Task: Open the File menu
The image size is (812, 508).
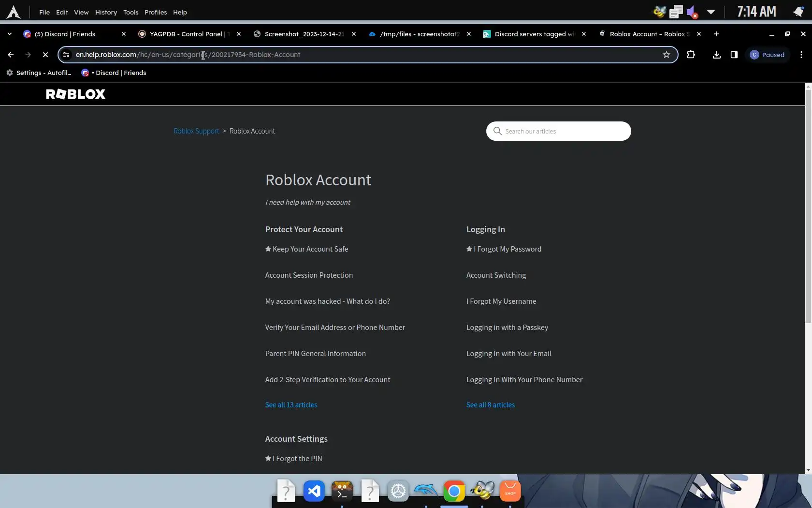Action: coord(44,12)
